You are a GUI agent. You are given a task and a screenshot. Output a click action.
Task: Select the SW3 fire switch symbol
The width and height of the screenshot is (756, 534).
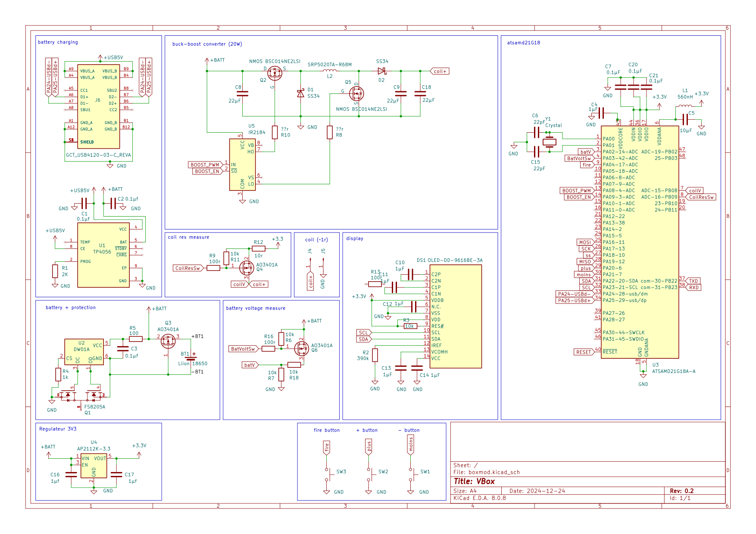[329, 475]
